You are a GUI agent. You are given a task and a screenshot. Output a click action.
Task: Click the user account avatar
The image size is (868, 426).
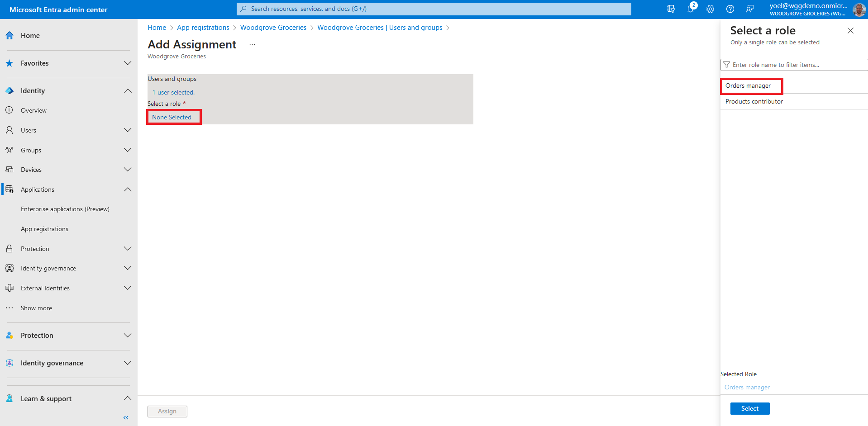click(x=858, y=9)
